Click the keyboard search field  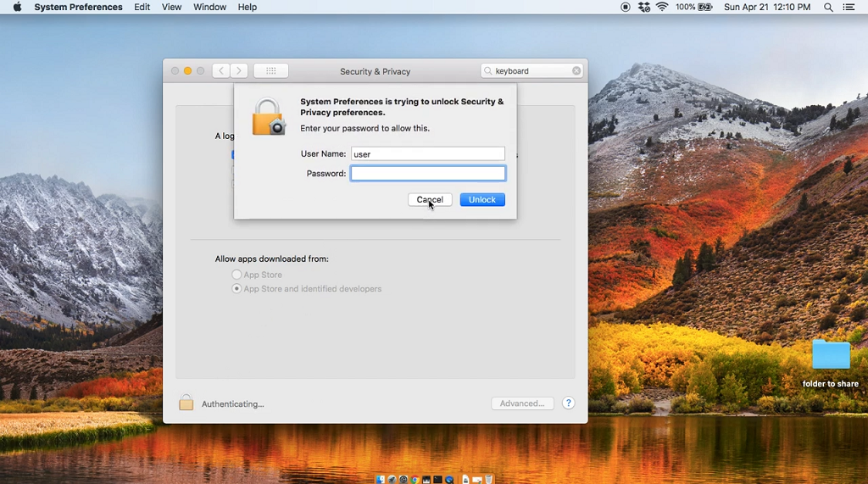531,71
